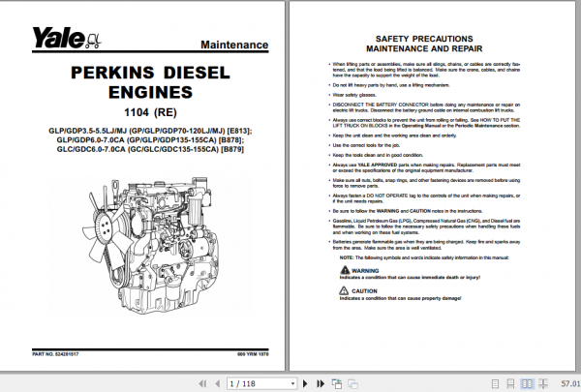Click the 'Use the correct tools for the job.' line
Viewport: 581px width, 392px height.
tap(366, 145)
